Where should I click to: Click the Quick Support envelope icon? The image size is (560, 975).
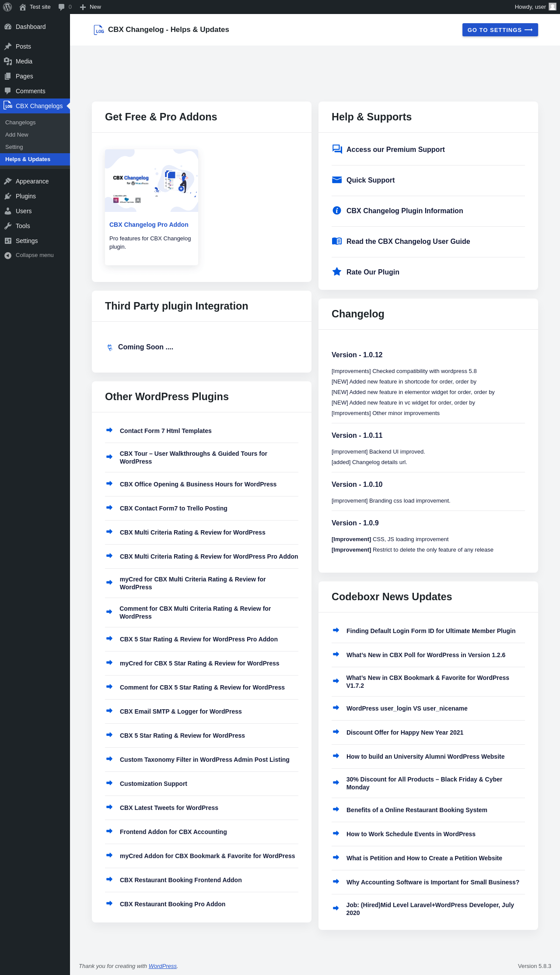(x=337, y=180)
